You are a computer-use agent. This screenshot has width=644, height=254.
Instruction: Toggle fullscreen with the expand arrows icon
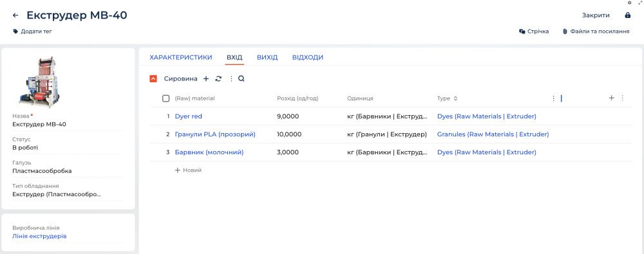click(x=639, y=3)
